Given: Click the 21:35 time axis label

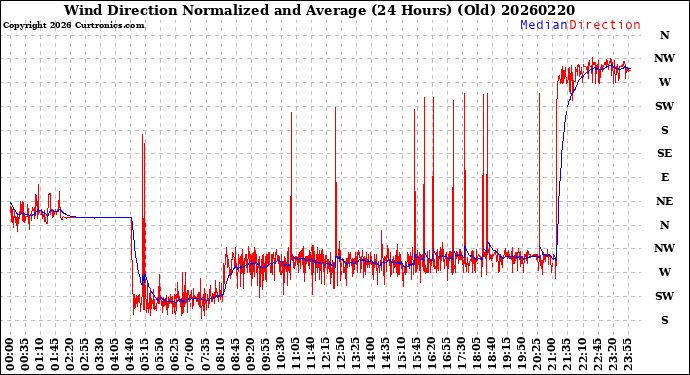Looking at the screenshot, I should click(567, 355).
